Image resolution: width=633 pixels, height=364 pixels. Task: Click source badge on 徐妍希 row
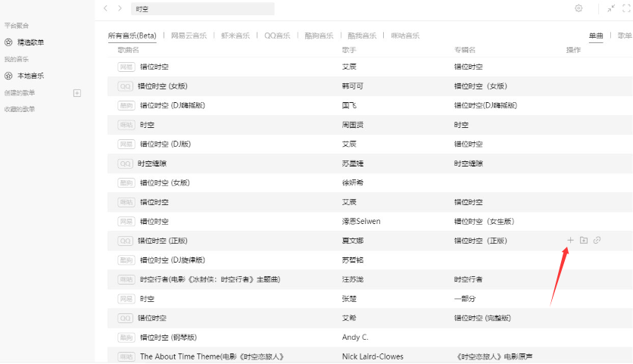coord(126,183)
